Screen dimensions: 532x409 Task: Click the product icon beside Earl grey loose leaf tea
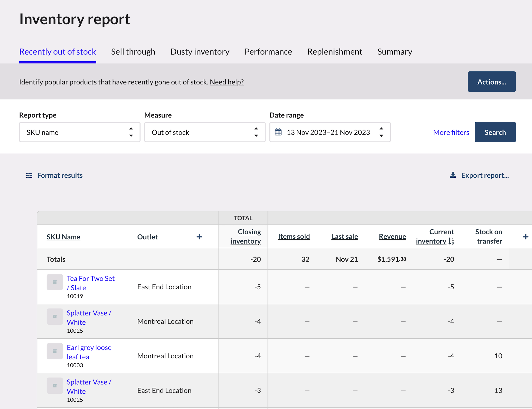pos(55,351)
